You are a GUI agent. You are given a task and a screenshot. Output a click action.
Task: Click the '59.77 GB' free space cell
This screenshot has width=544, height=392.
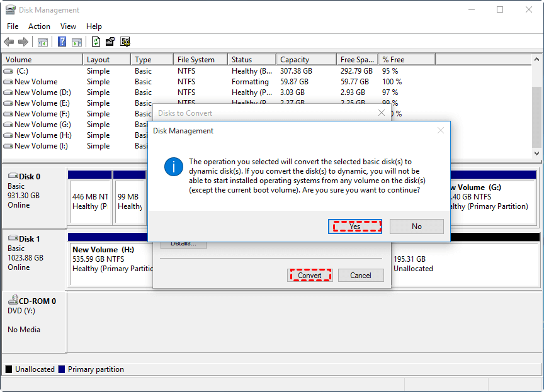[354, 82]
